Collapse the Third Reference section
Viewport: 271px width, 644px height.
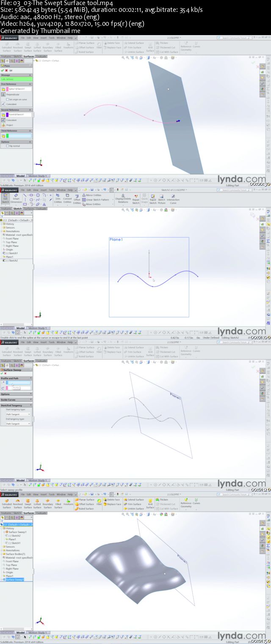coord(30,131)
